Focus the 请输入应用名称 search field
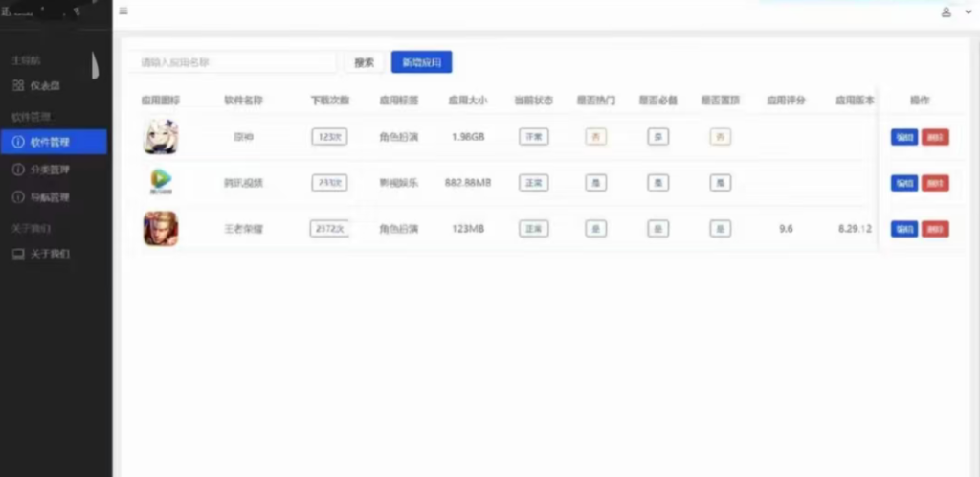 (x=234, y=62)
